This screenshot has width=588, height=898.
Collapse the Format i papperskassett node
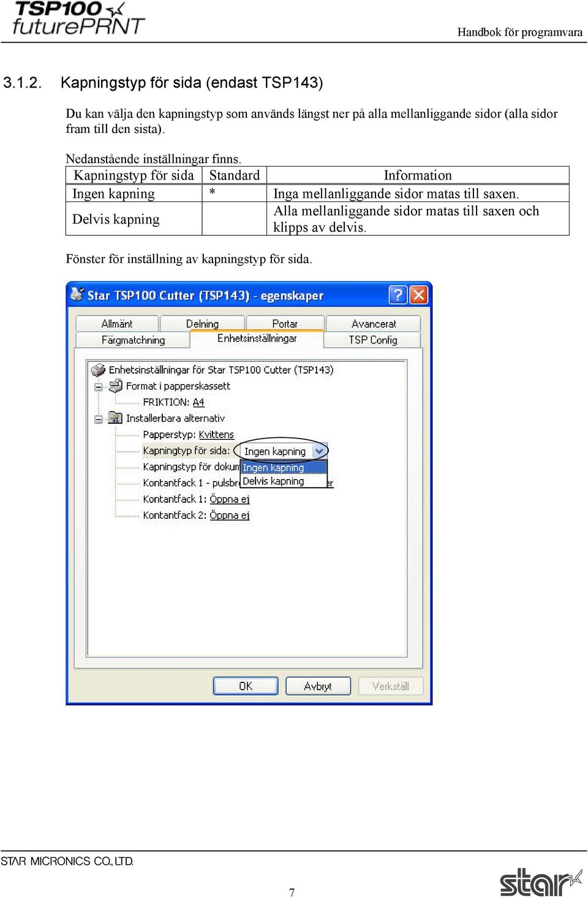point(98,387)
